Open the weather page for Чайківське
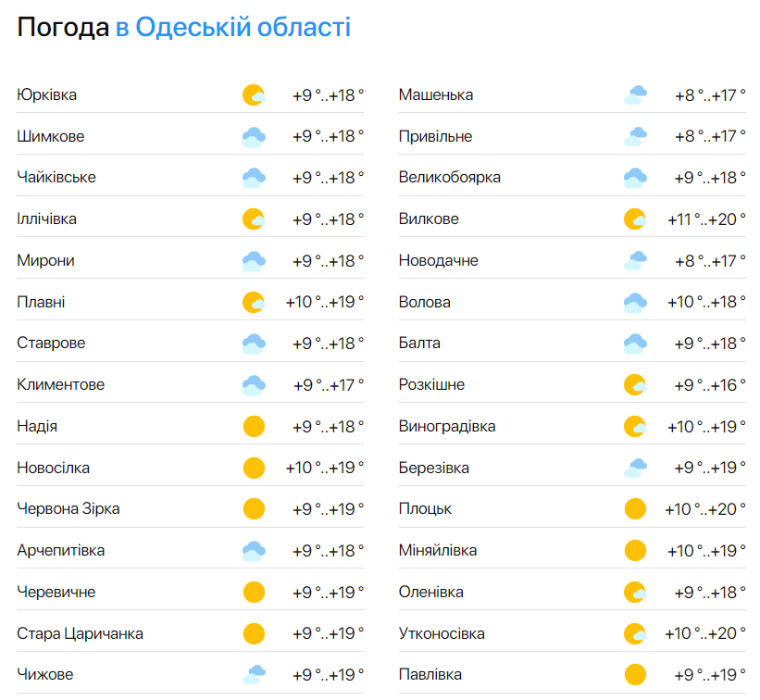Image resolution: width=760 pixels, height=700 pixels. point(56,177)
